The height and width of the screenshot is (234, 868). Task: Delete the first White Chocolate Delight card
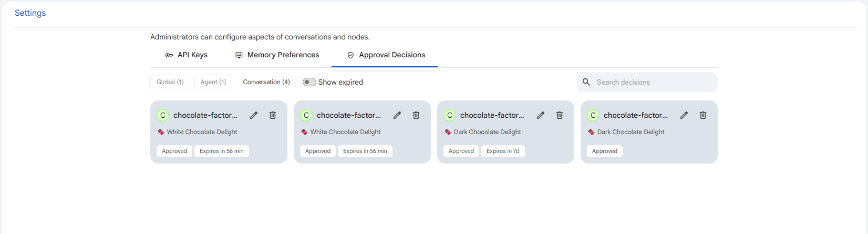(x=273, y=115)
